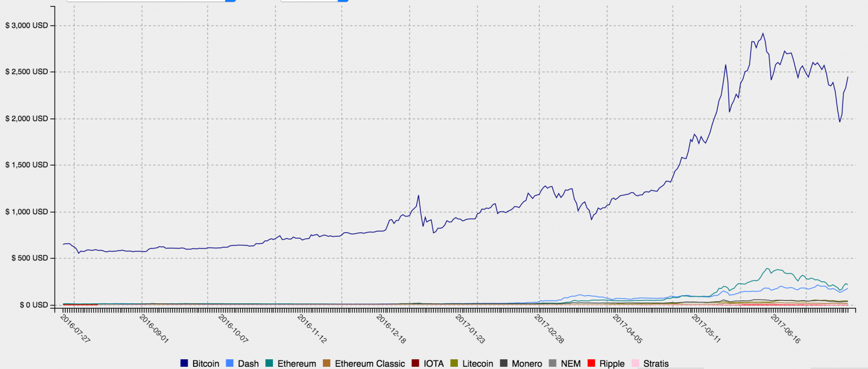Select the Dash legend label
The width and height of the screenshot is (868, 369).
click(248, 364)
